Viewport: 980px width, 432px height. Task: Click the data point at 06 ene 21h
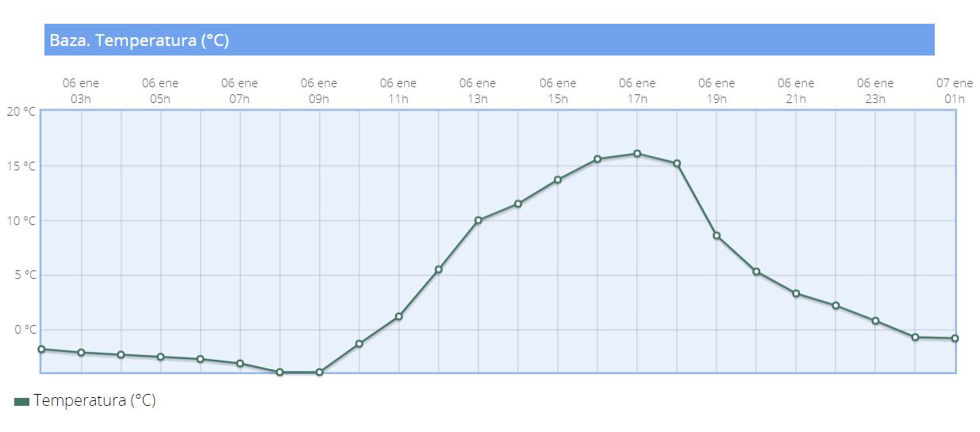pos(796,293)
